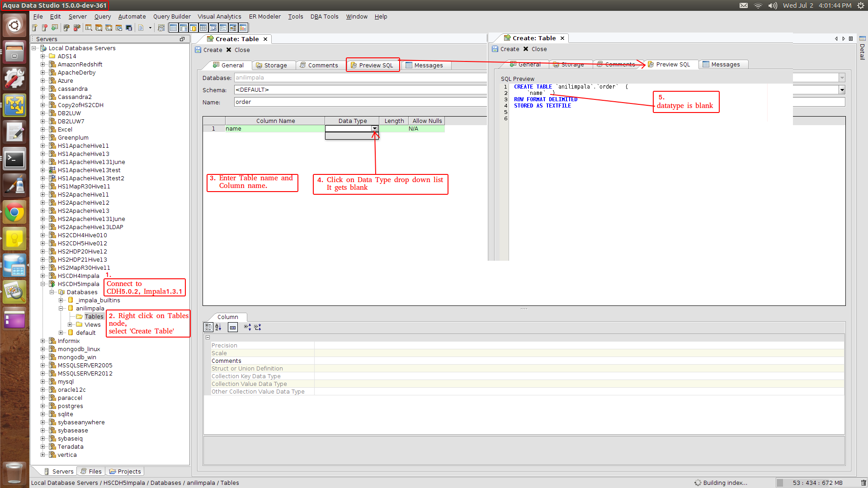This screenshot has width=868, height=488.
Task: Click Collapse All properties icon
Action: (x=258, y=327)
